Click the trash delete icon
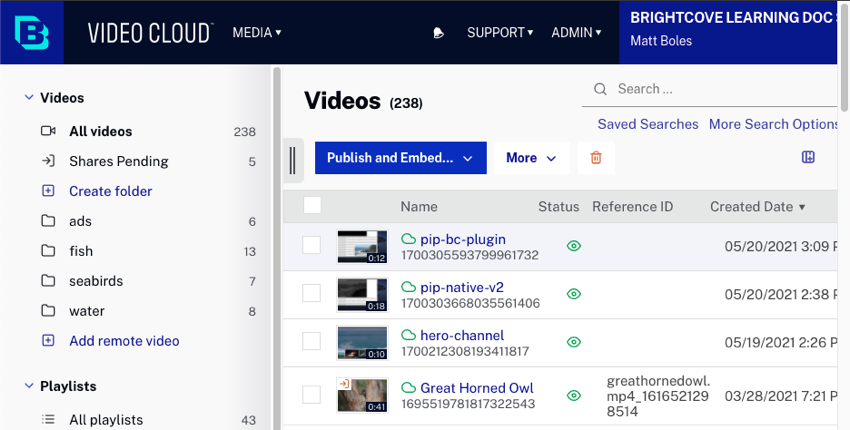This screenshot has width=850, height=430. 596,158
